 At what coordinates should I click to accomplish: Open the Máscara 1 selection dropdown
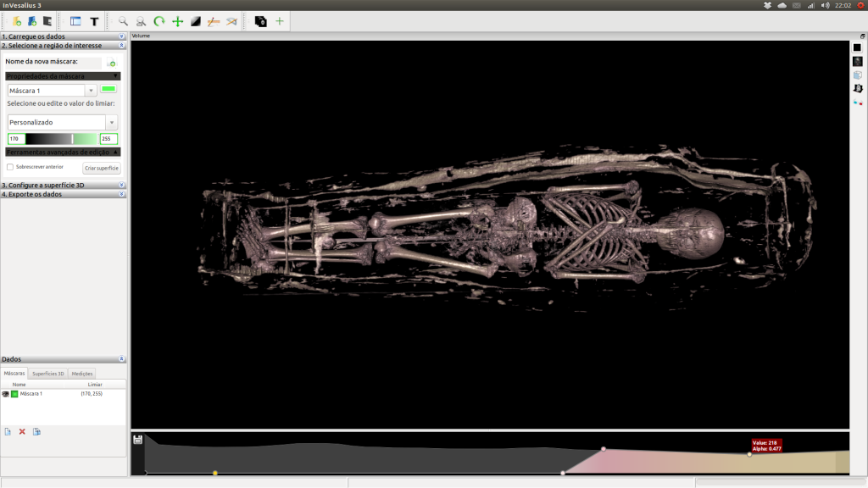point(90,90)
